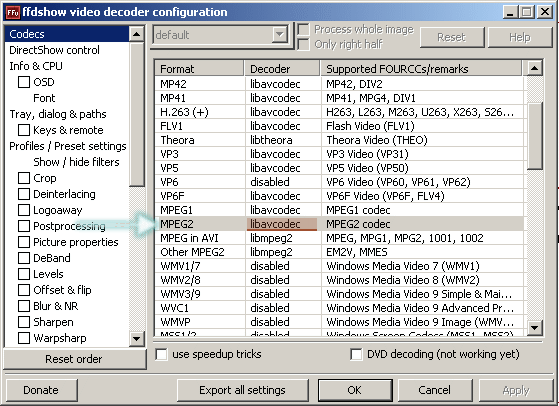559x406 pixels.
Task: Select the MP41 format row
Action: click(x=339, y=98)
